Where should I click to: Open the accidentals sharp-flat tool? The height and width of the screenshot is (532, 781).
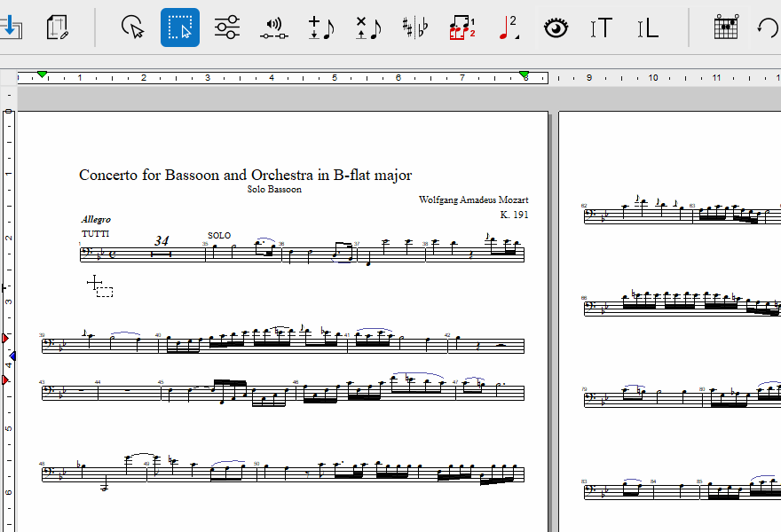coord(414,27)
